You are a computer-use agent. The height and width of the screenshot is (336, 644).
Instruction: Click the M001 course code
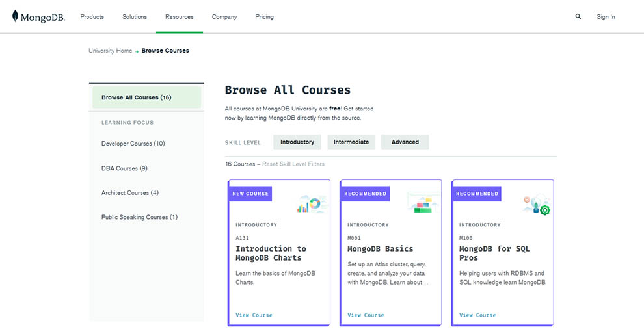354,238
